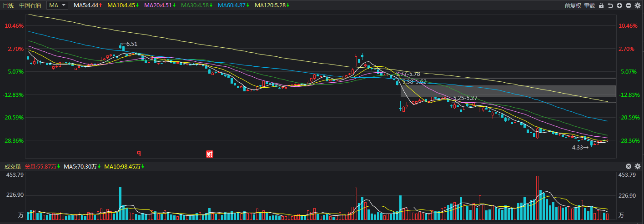Click the undo arrow icon

pyautogui.click(x=610, y=5)
